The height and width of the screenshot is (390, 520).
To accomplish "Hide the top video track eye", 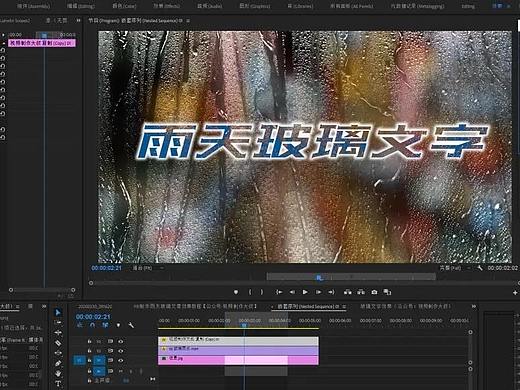I will click(x=121, y=341).
